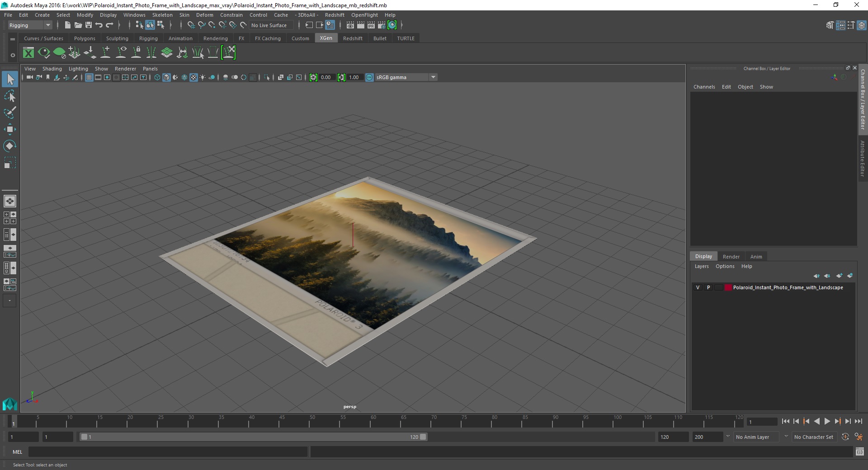This screenshot has width=868, height=470.
Task: Play the animation forwards
Action: 827,421
